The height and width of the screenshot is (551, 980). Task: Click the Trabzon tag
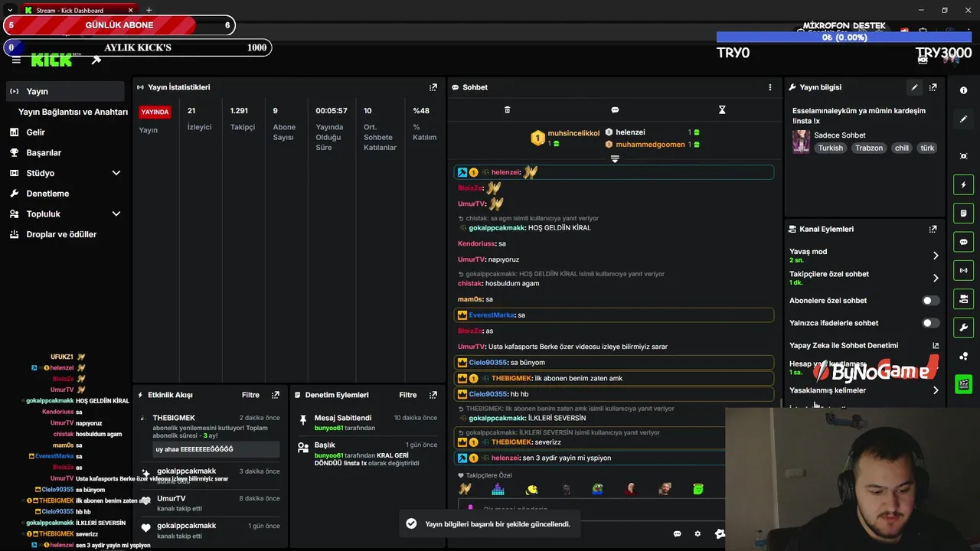point(869,148)
